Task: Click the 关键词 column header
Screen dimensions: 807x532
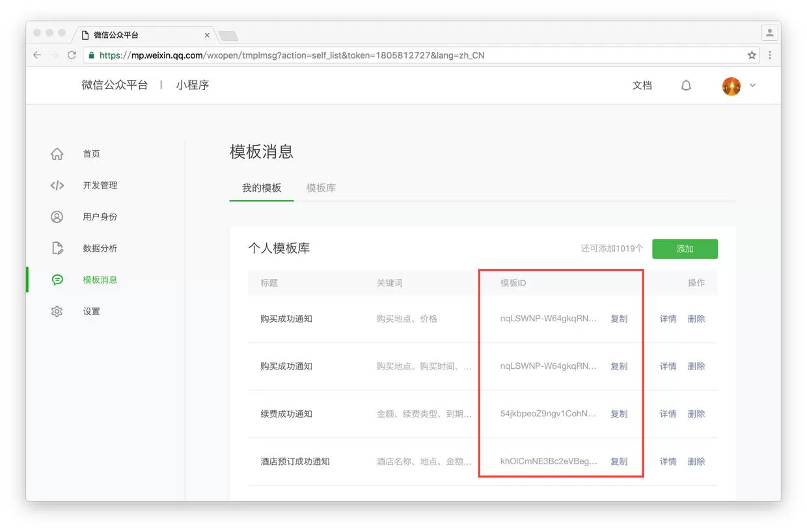Action: click(x=390, y=283)
